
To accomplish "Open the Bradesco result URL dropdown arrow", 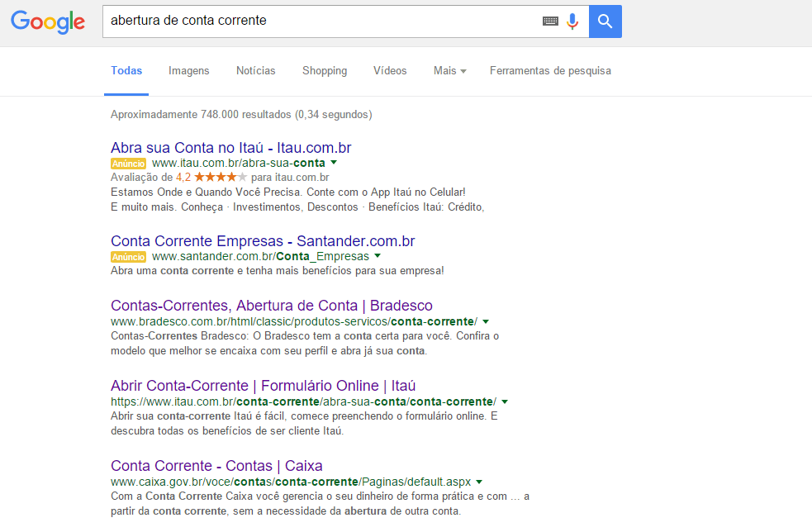I will tap(486, 321).
